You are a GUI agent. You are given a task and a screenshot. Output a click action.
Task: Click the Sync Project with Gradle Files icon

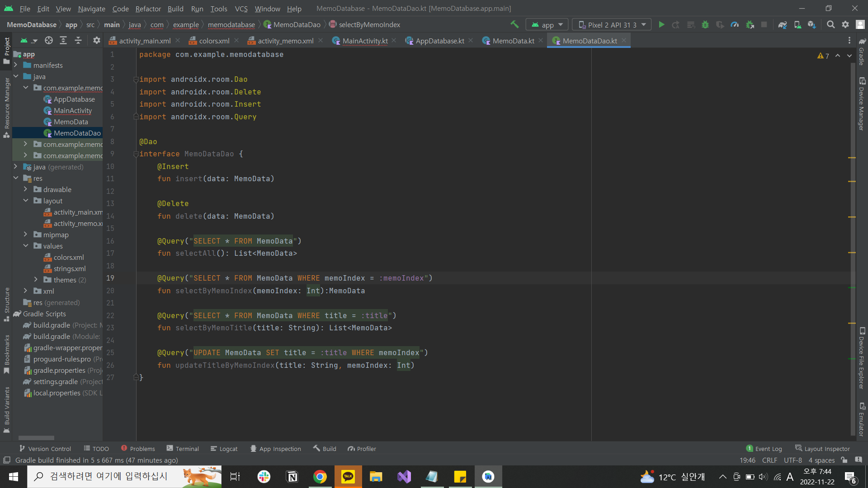783,24
